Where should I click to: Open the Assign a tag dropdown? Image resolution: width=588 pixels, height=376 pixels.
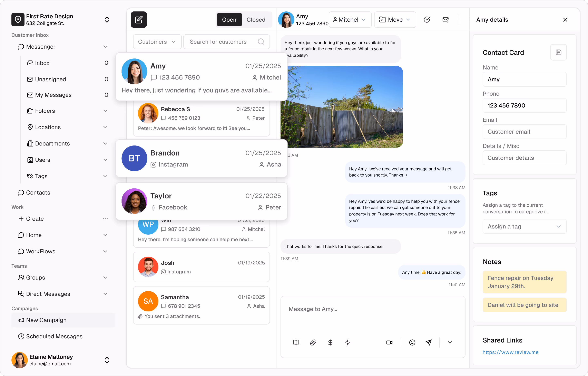click(524, 226)
